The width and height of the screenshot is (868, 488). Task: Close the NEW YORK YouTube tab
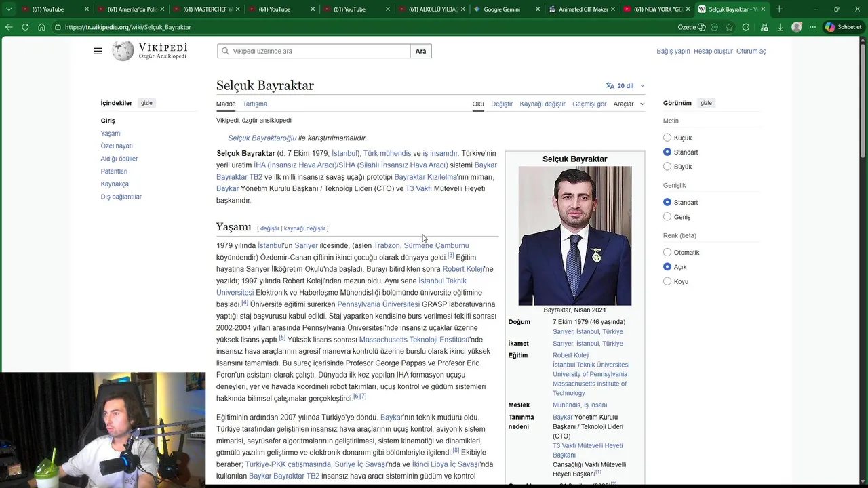point(688,9)
